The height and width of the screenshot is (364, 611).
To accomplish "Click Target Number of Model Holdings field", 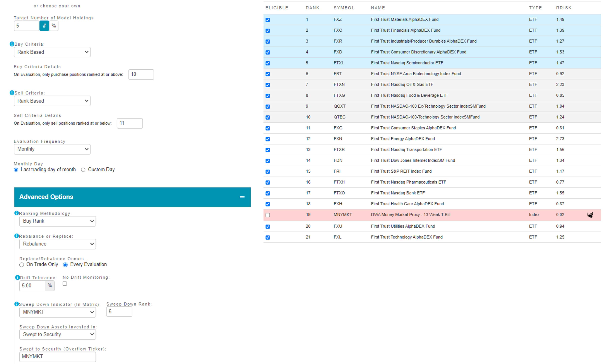I will coord(27,26).
